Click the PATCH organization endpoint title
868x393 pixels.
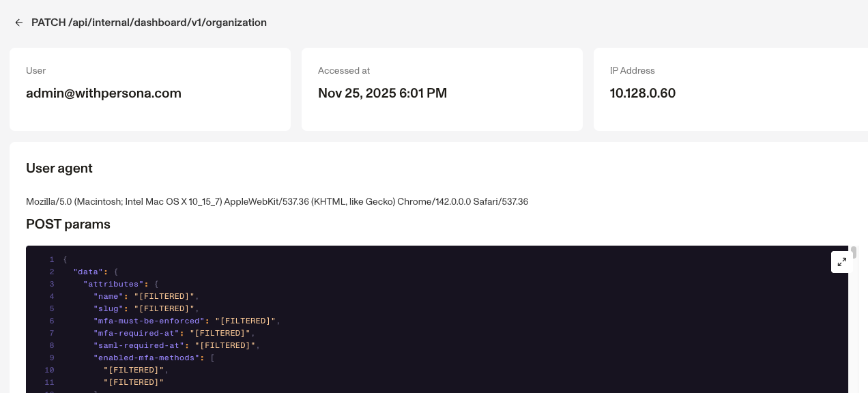point(149,23)
